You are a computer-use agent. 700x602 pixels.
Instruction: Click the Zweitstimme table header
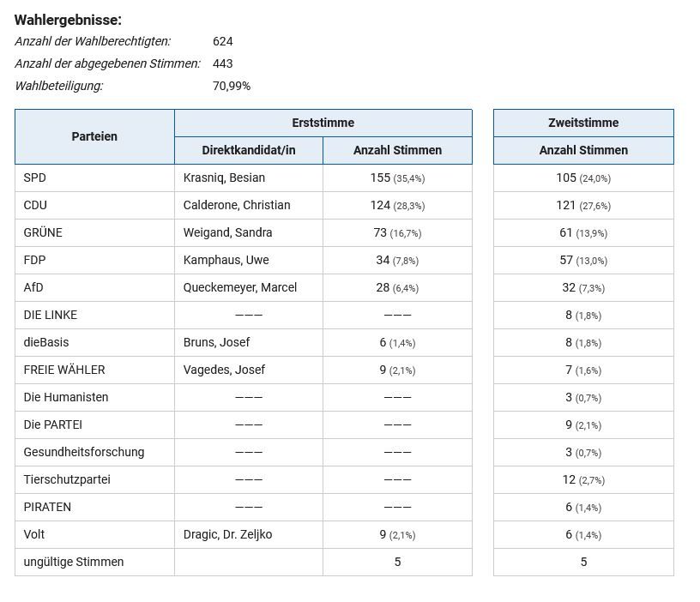[x=583, y=123]
